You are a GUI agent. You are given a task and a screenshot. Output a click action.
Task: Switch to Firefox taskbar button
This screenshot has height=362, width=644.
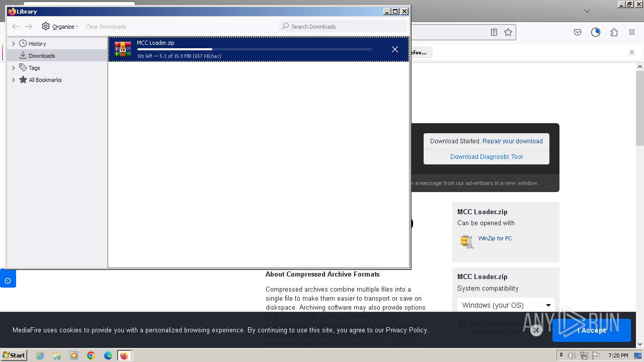tap(124, 355)
